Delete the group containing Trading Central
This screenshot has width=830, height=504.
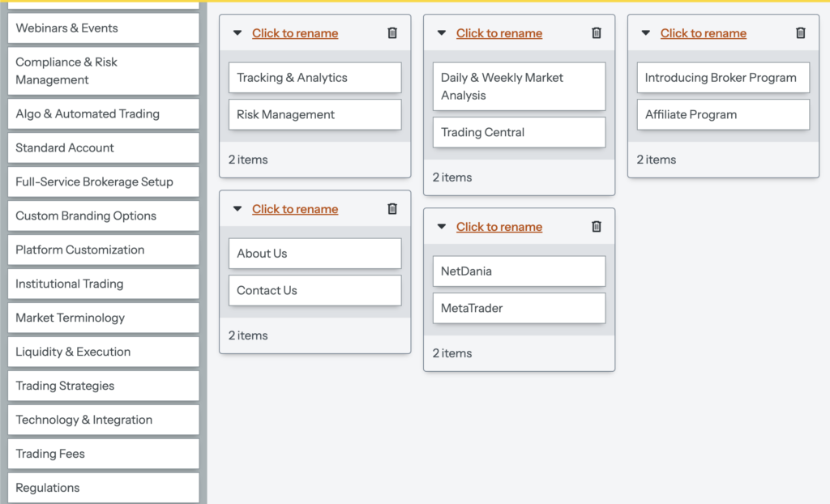[x=597, y=33]
